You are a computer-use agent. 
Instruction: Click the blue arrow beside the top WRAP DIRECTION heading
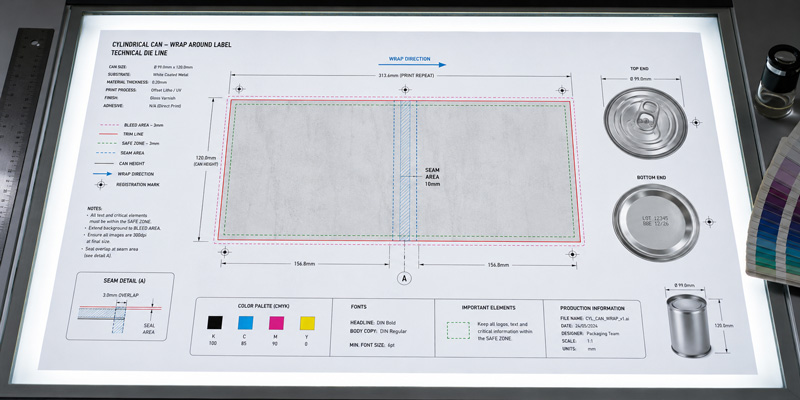point(412,65)
